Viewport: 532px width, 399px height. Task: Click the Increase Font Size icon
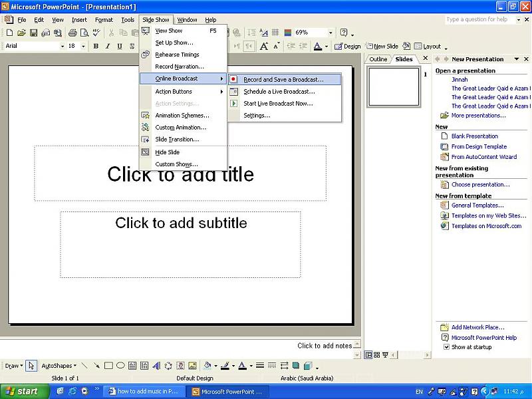coord(264,47)
